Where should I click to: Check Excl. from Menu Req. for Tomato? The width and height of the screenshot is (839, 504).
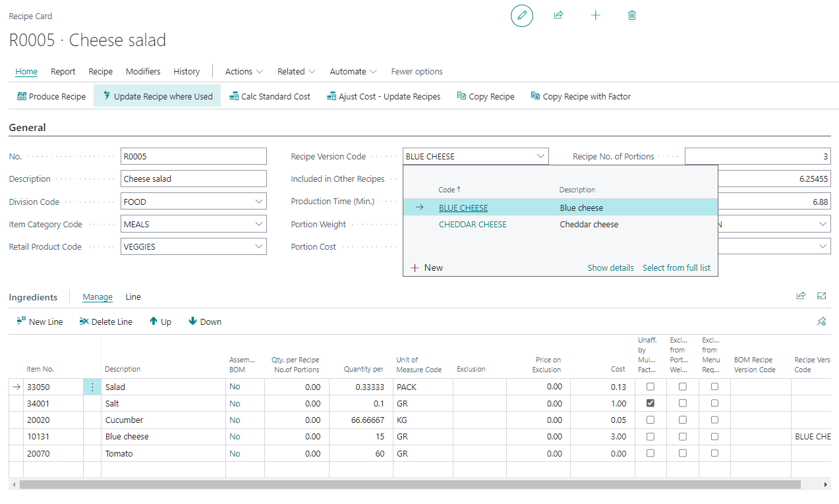coord(714,453)
